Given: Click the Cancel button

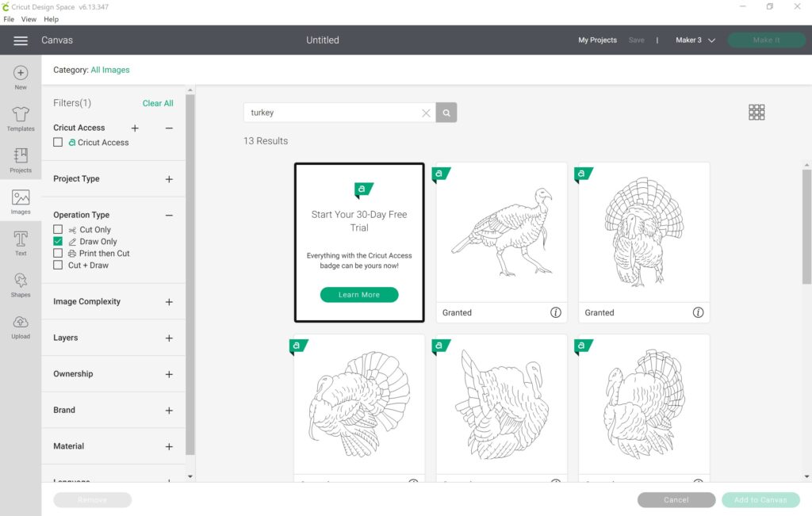Looking at the screenshot, I should [676, 500].
